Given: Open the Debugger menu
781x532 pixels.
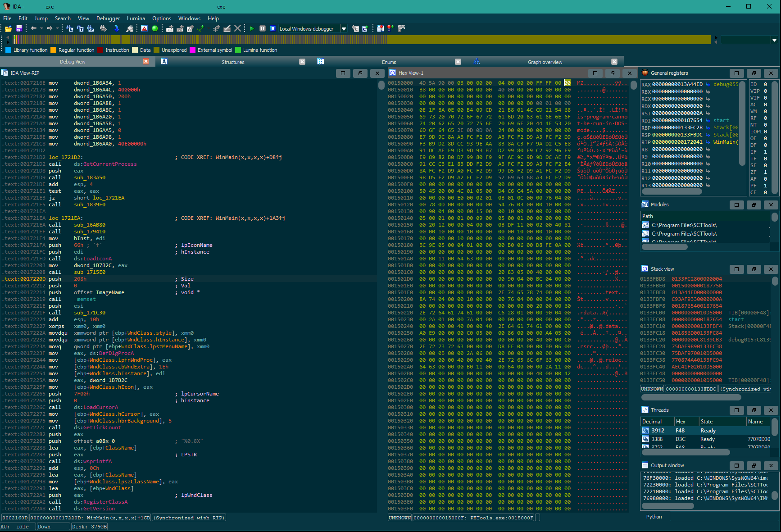Looking at the screenshot, I should click(108, 18).
